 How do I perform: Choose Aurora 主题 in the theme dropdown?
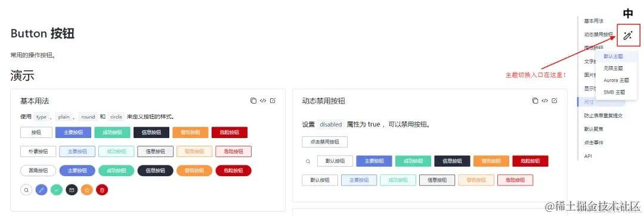point(616,80)
